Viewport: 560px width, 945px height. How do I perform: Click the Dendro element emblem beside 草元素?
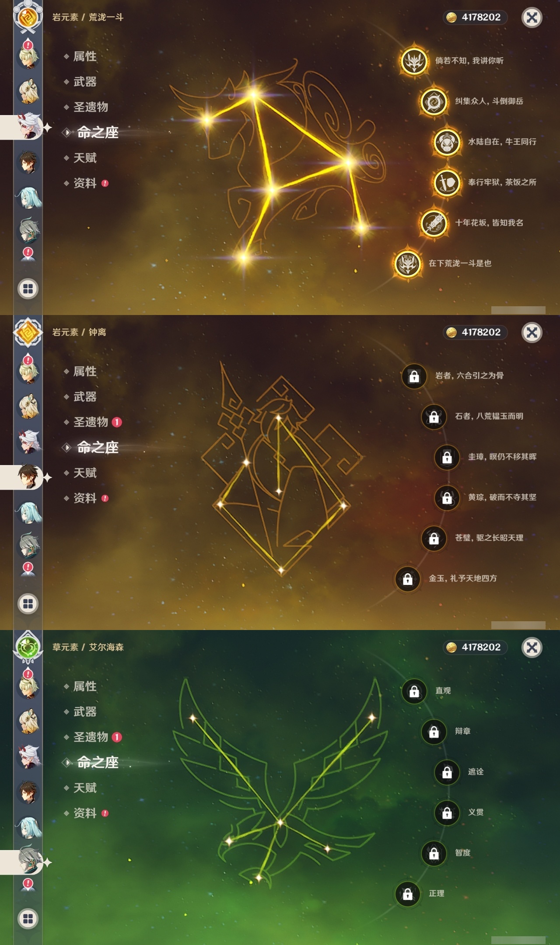click(28, 647)
